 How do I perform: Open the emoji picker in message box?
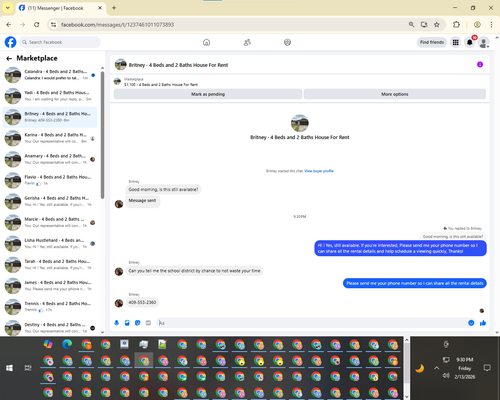pos(471,323)
